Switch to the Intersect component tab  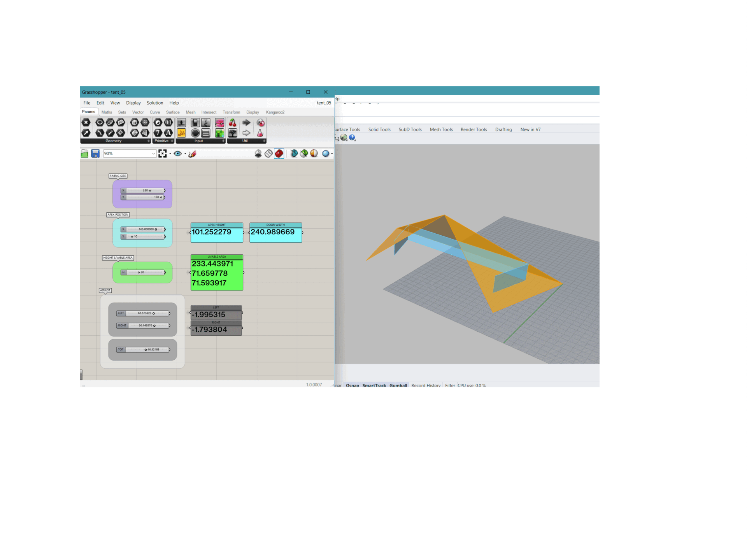pos(209,112)
